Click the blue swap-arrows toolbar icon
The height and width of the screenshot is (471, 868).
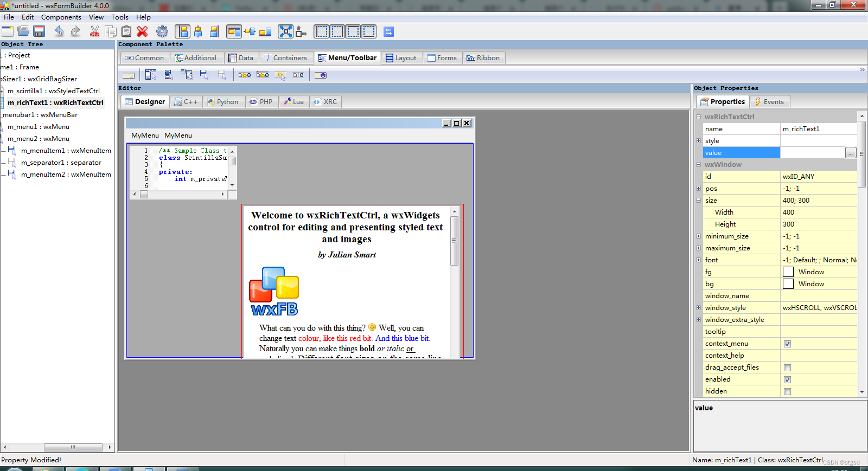(389, 31)
